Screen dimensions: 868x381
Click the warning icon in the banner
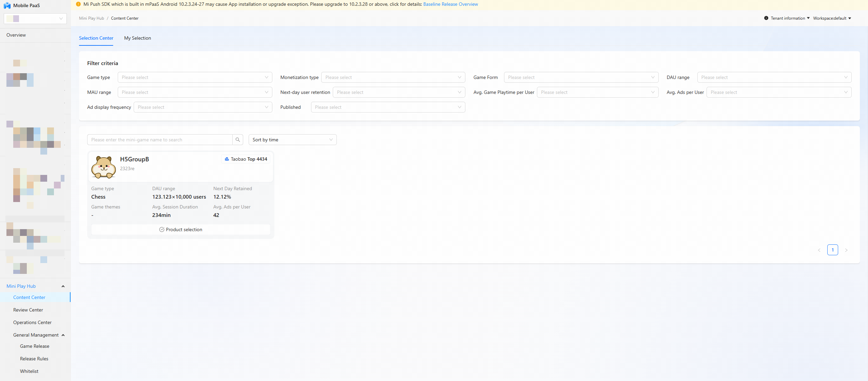pyautogui.click(x=78, y=4)
